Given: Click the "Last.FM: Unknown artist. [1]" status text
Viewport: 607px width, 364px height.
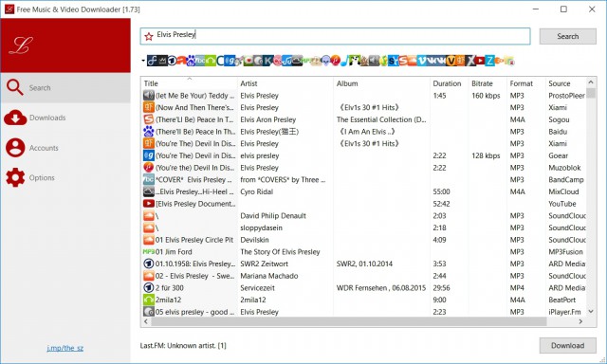Looking at the screenshot, I should [183, 345].
